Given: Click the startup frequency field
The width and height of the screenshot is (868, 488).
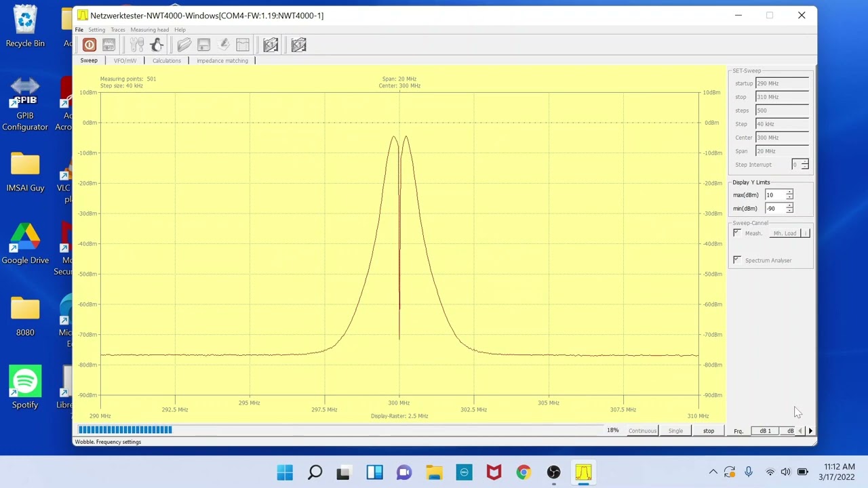Looking at the screenshot, I should point(783,83).
